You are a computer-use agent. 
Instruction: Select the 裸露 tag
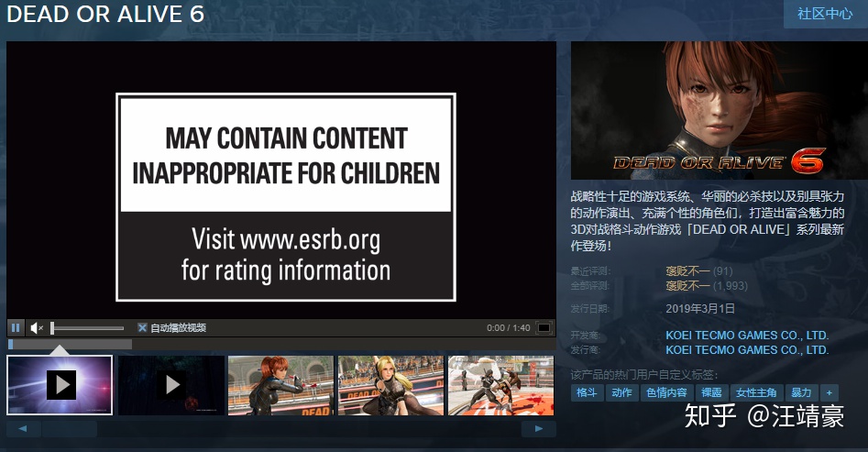(711, 392)
